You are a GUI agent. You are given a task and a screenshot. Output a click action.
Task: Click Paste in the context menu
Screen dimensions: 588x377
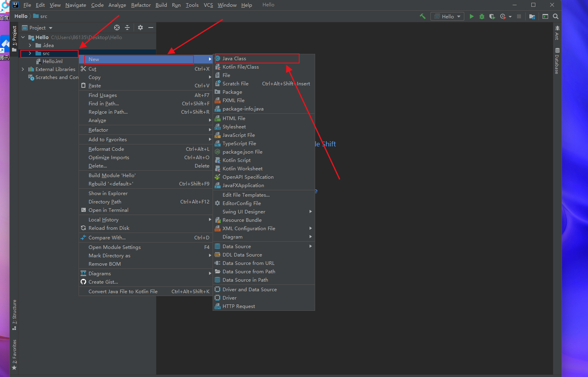click(146, 86)
